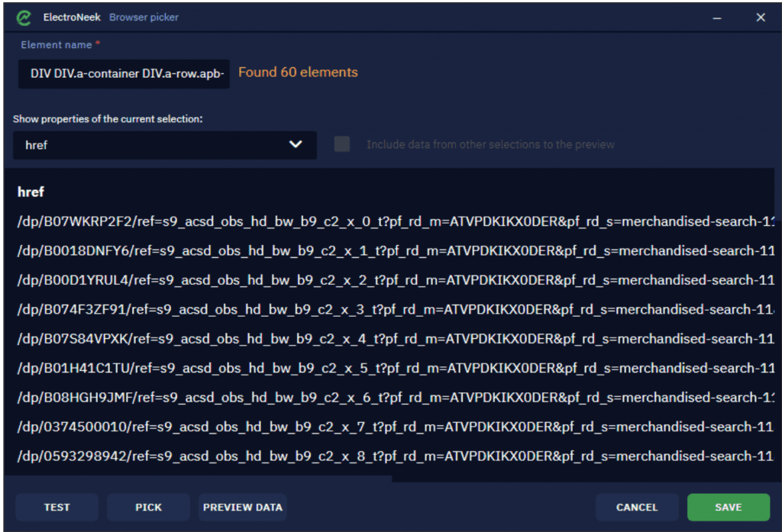782x532 pixels.
Task: Select the B0018DNFY6 href row
Action: point(396,251)
